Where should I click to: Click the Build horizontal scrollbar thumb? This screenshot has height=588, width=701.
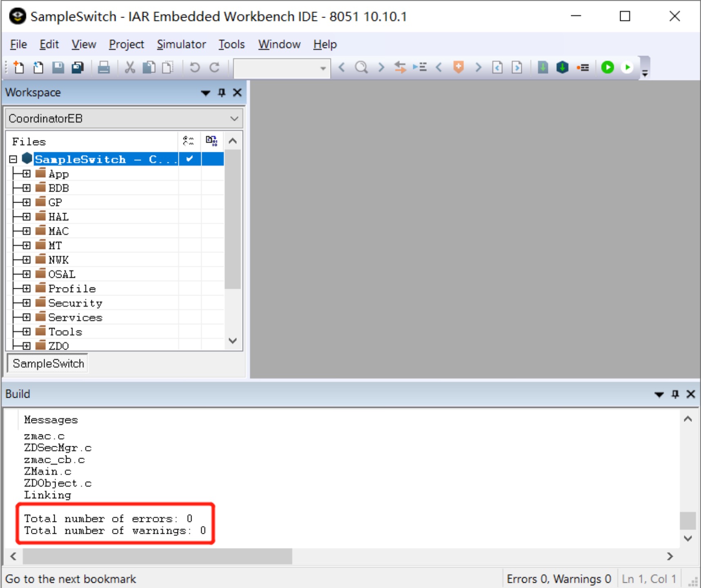coord(158,556)
